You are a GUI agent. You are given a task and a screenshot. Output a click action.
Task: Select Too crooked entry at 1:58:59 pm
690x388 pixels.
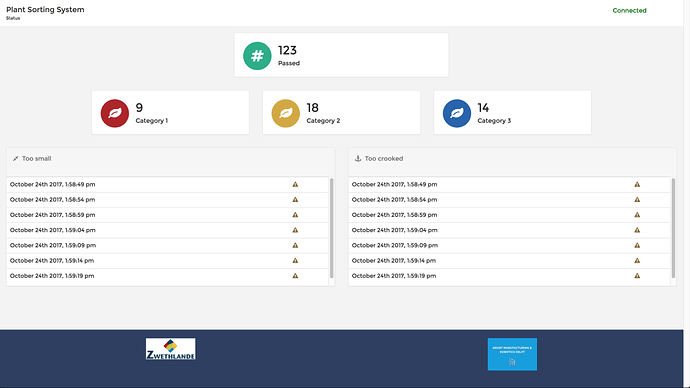(x=509, y=215)
